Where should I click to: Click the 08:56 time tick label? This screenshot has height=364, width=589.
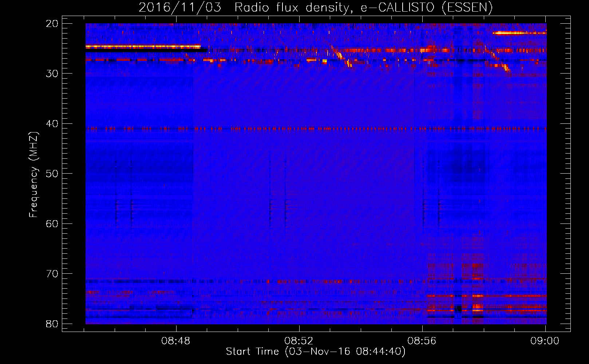pyautogui.click(x=422, y=341)
